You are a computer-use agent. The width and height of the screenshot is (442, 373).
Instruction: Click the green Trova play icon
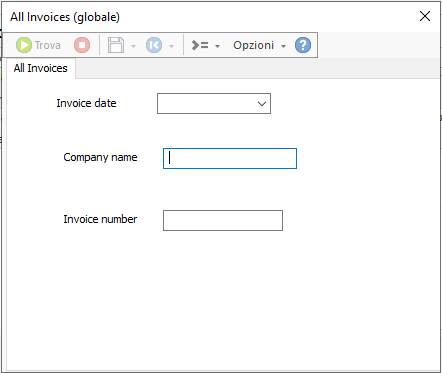(x=24, y=45)
